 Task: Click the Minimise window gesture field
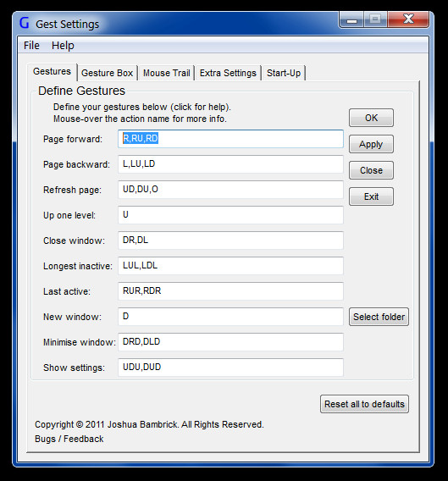click(230, 342)
